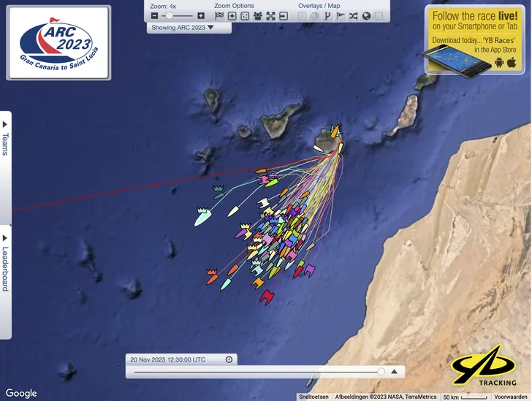Click the zoom out minus button
This screenshot has height=401, width=532.
coord(154,15)
